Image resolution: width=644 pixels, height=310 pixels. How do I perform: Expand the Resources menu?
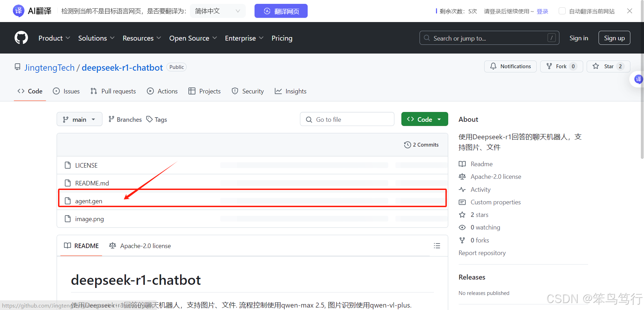[142, 38]
